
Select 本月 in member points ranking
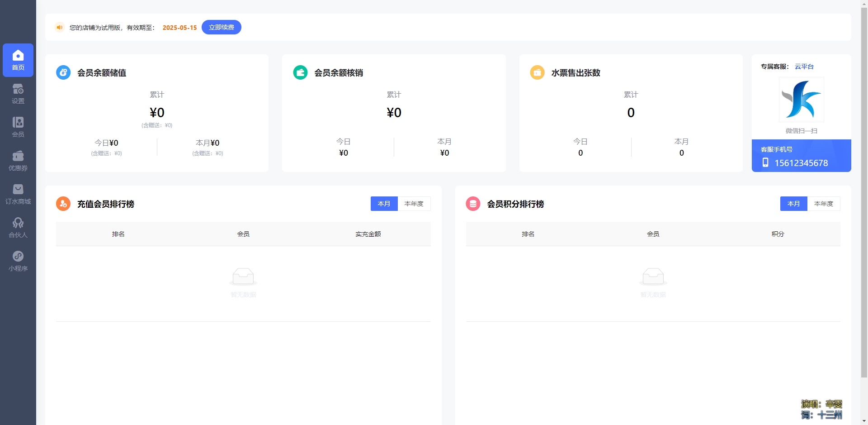(793, 204)
